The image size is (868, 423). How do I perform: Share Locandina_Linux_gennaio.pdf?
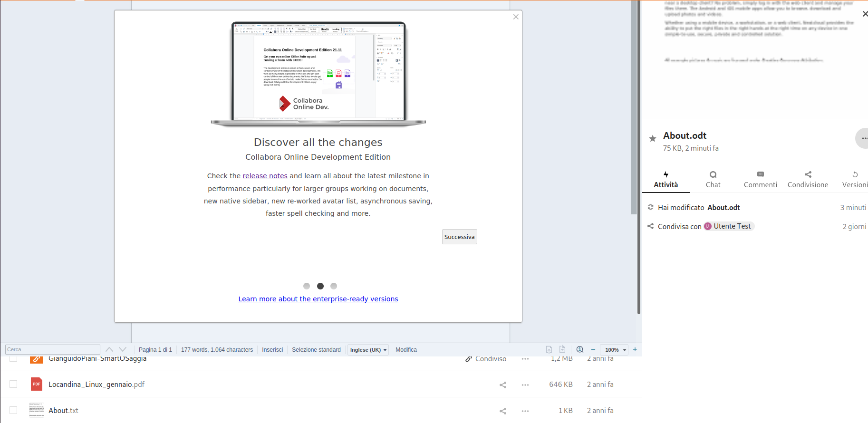point(503,385)
